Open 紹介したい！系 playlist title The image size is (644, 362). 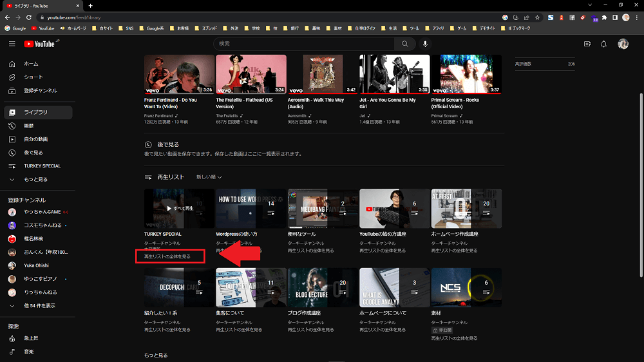coord(160,313)
